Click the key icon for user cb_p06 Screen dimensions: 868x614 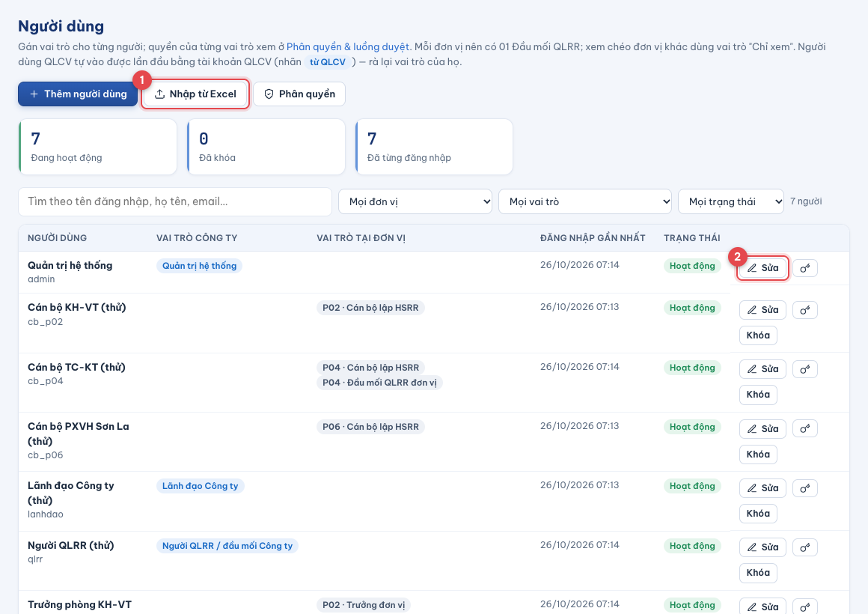point(805,428)
